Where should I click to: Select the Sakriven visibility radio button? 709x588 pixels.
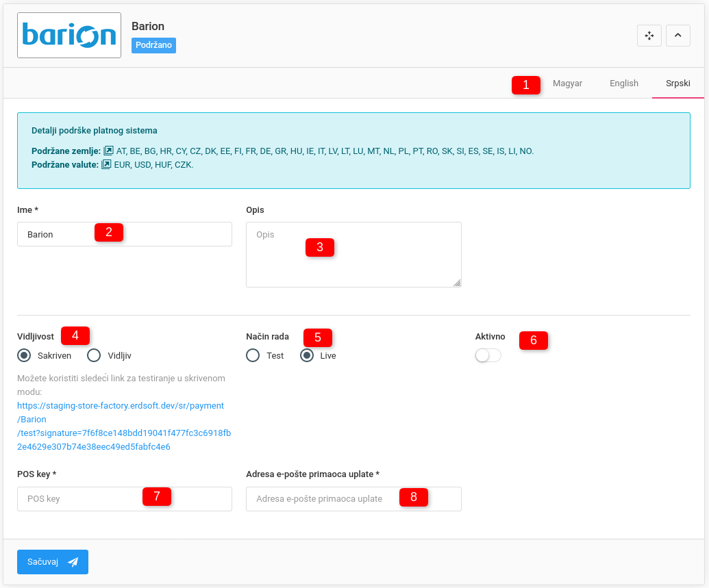(25, 355)
